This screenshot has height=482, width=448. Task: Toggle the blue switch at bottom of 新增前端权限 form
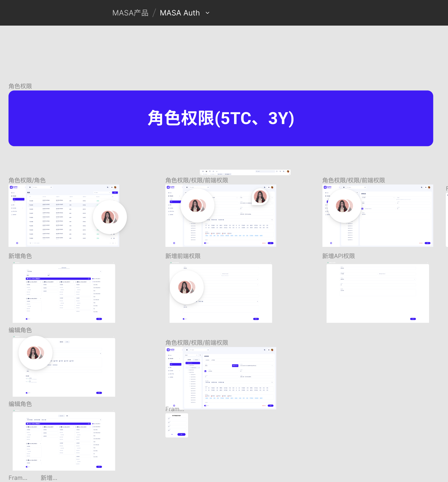point(184,319)
